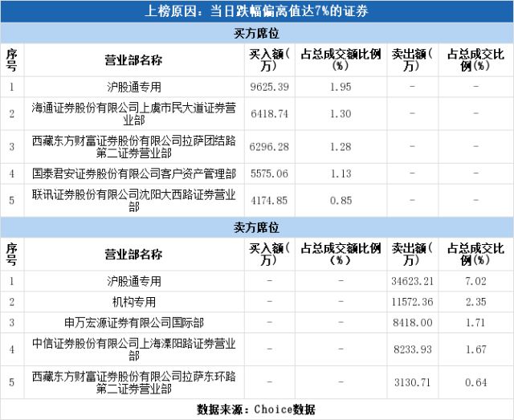The image size is (514, 420).
Task: Click buy amount 6418.74
Action: tap(270, 114)
